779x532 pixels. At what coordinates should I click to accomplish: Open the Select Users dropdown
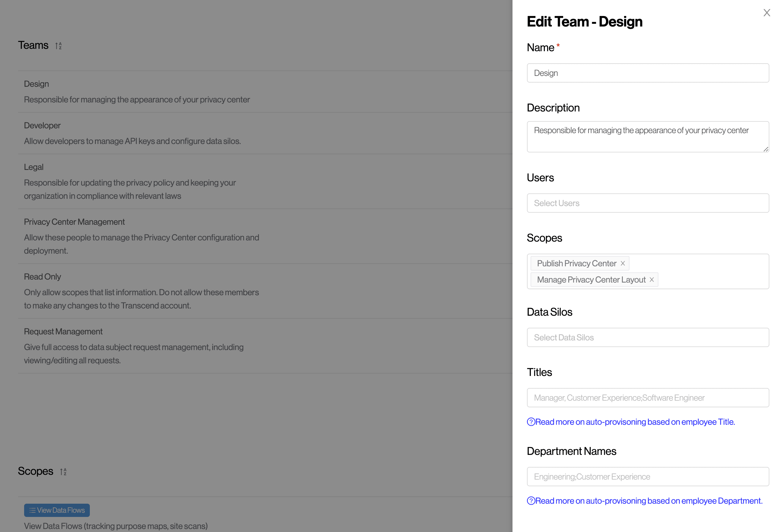point(648,203)
